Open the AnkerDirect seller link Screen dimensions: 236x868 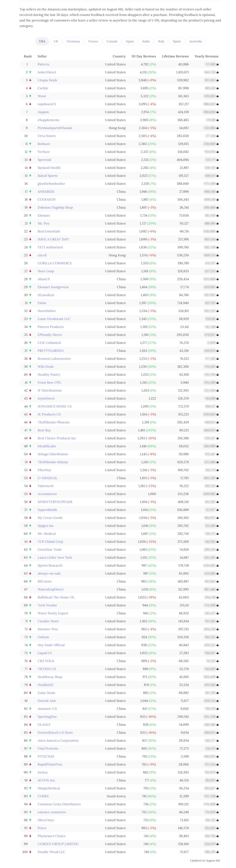coord(47,72)
